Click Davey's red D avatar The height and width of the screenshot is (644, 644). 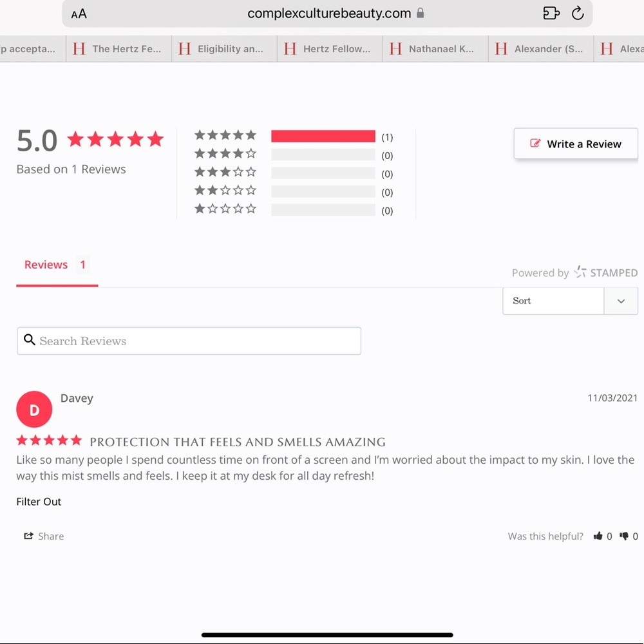click(34, 410)
